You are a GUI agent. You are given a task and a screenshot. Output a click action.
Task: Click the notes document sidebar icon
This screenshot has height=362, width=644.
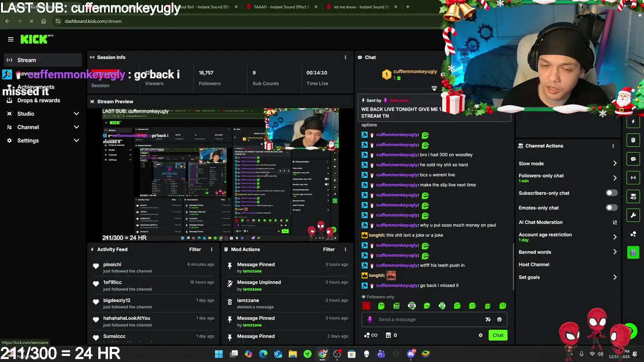click(x=633, y=140)
